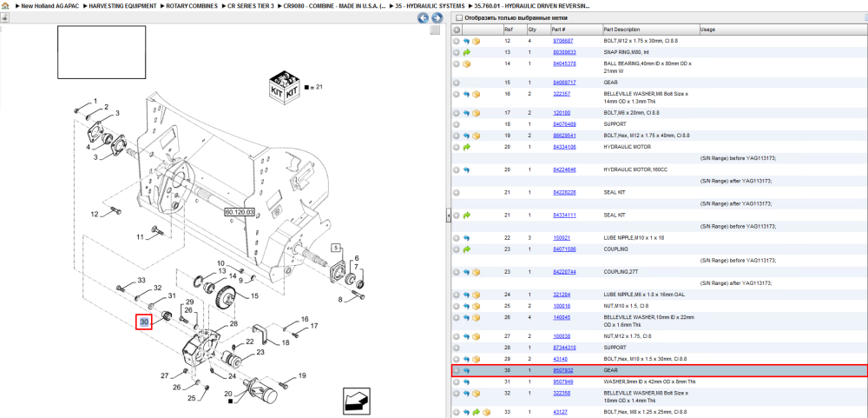The width and height of the screenshot is (868, 418).
Task: Open CR SERIES TIER 3 breadcrumb
Action: click(251, 5)
